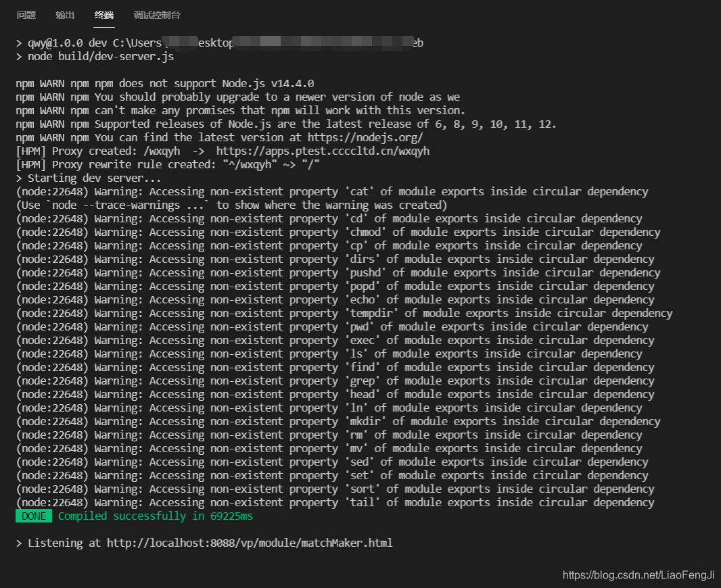Click 'npm does not support Node.js v14.4.0' line
The height and width of the screenshot is (588, 721).
click(x=165, y=84)
